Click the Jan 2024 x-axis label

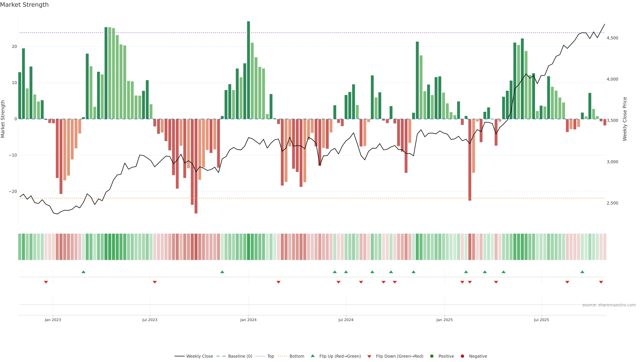(x=248, y=320)
